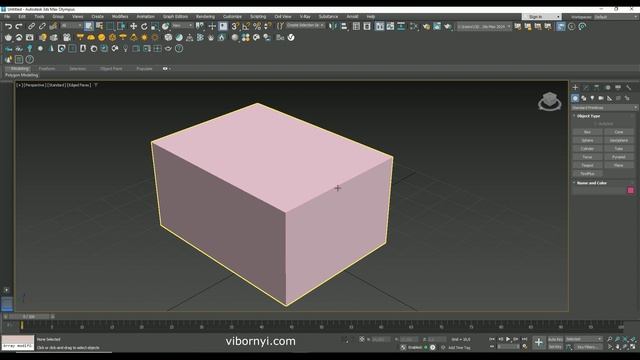Viewport: 640px width, 360px height.
Task: Open the Edit menu
Action: (22, 17)
